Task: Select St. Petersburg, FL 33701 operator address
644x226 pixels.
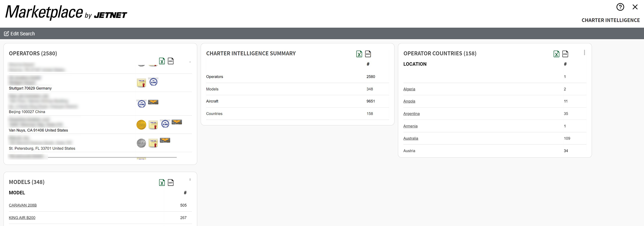Action: point(42,149)
